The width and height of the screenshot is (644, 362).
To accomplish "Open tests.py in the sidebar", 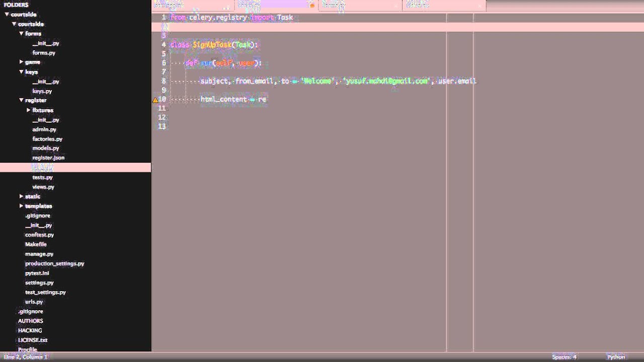I will 42,177.
